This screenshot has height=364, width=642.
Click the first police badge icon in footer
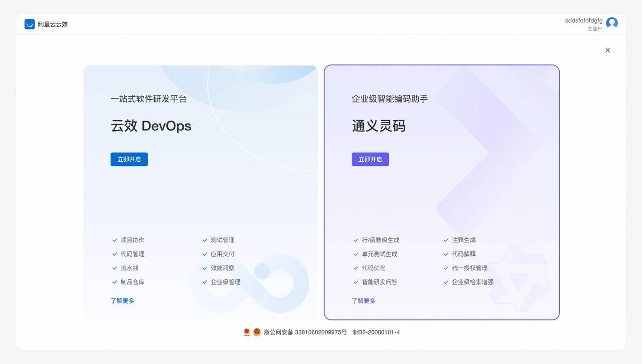pos(247,332)
